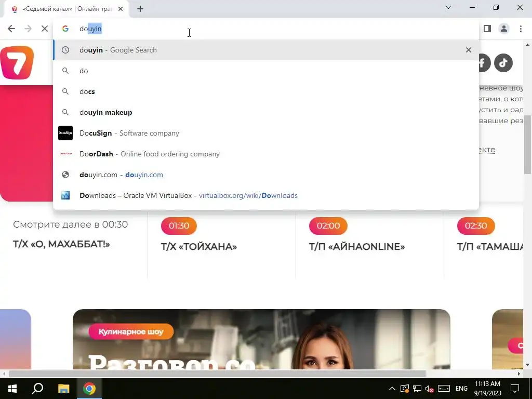Open Т/Х «О, МАХАББАТ!» program
The image size is (532, 399).
click(61, 244)
